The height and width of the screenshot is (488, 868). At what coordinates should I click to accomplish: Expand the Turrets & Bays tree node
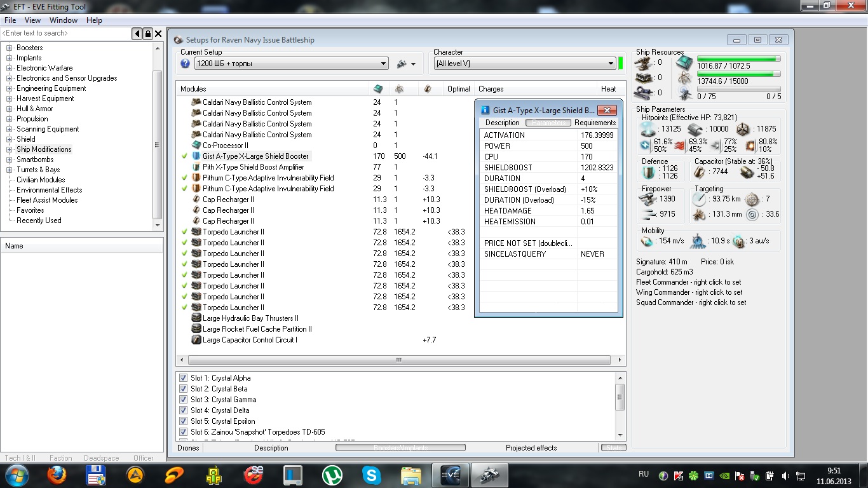click(10, 170)
